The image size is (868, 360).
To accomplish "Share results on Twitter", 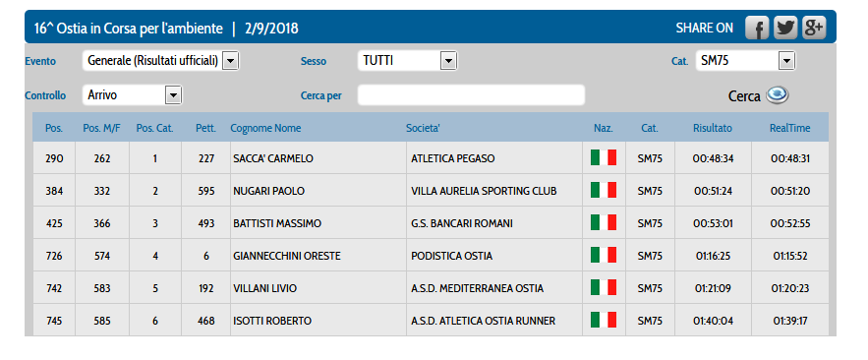I will click(x=785, y=28).
